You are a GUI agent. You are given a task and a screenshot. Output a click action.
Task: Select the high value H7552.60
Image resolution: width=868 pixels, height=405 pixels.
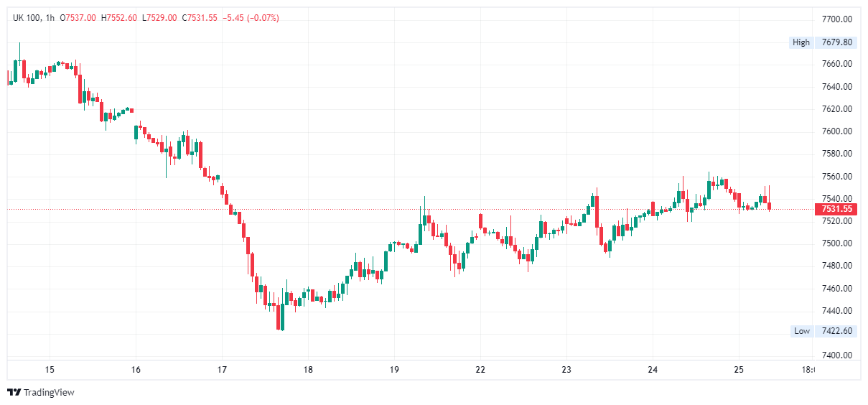click(119, 17)
